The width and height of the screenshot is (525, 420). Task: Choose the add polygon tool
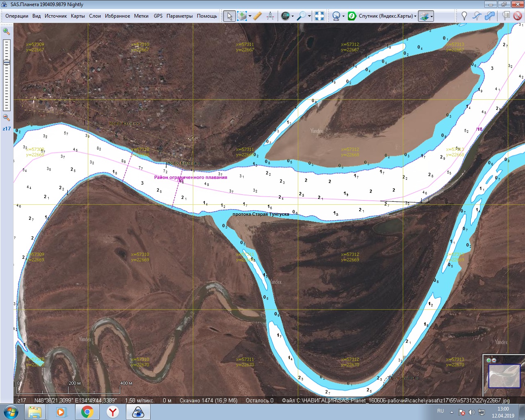point(490,16)
